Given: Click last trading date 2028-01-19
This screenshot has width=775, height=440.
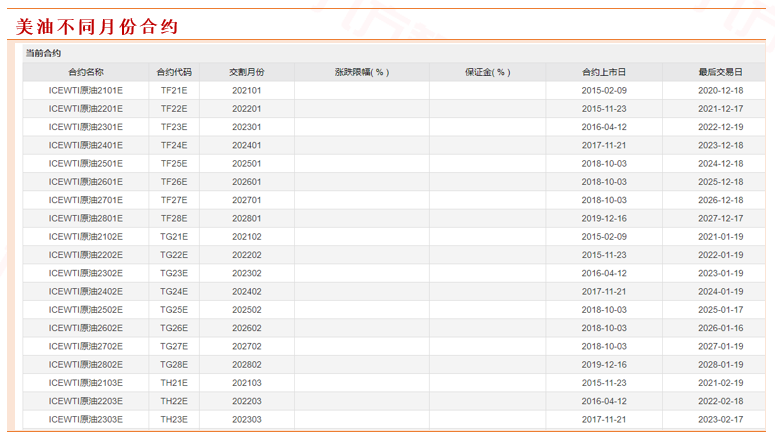Looking at the screenshot, I should 721,365.
